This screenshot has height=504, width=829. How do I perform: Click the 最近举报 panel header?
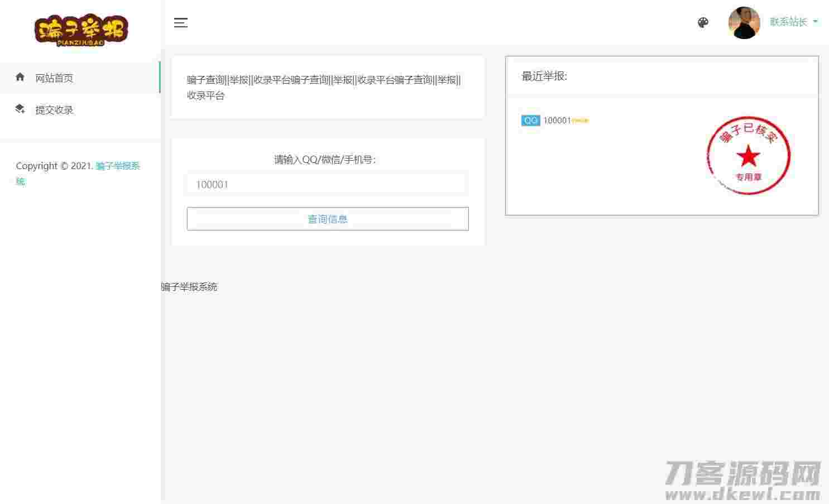[662, 76]
